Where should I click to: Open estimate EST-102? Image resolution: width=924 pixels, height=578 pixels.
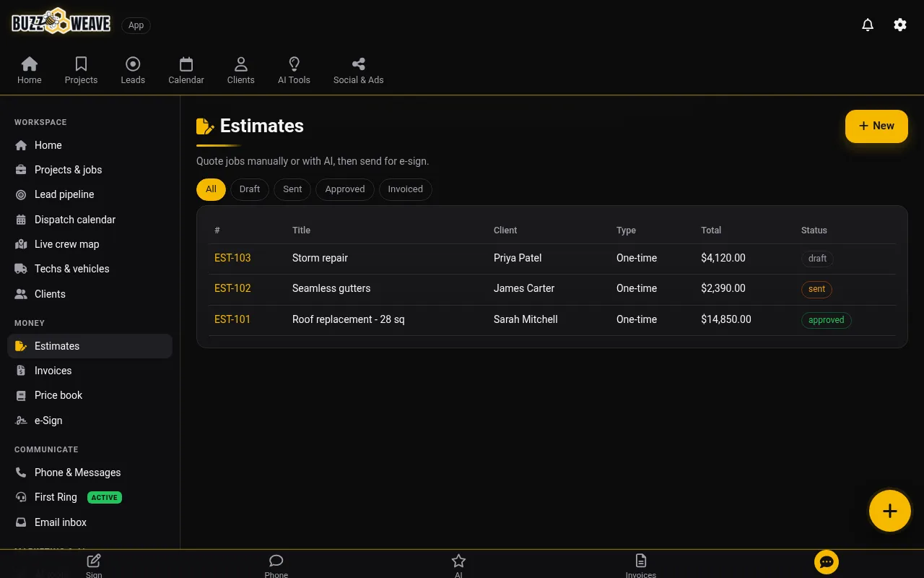[x=232, y=288]
